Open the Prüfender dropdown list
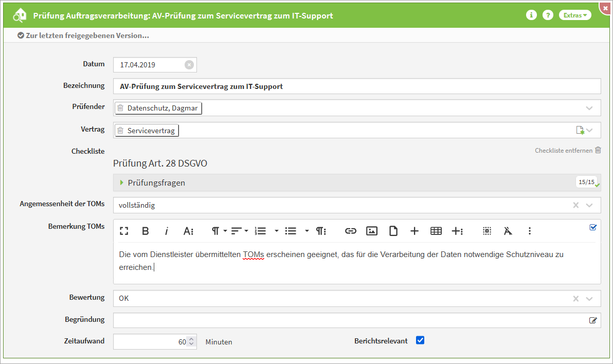Screen dimensions: 613x364 (x=589, y=108)
